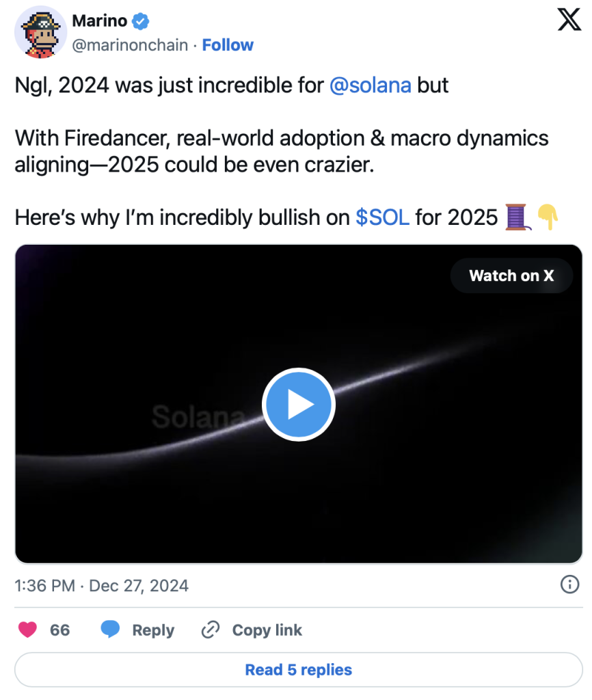Open the @marinonchain handle

click(130, 45)
